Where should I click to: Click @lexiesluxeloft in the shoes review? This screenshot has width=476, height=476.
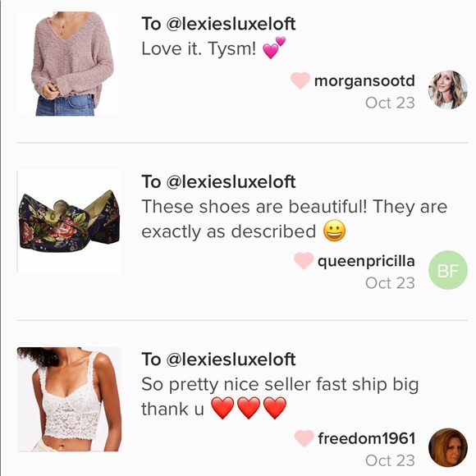231,181
